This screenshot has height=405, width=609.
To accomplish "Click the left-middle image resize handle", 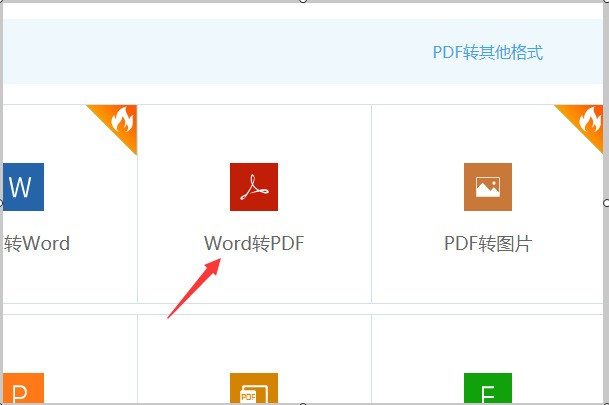I will pos(2,203).
